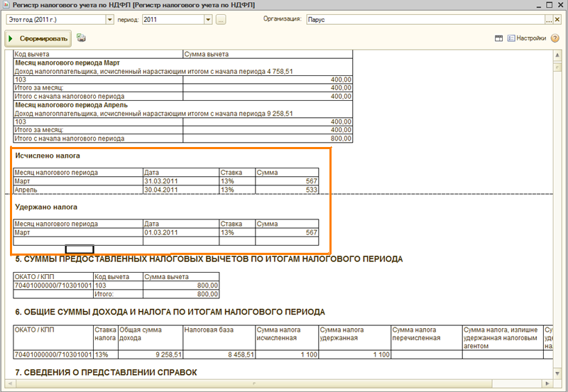
Task: Expand the период 2011 dropdown arrow
Action: 208,20
